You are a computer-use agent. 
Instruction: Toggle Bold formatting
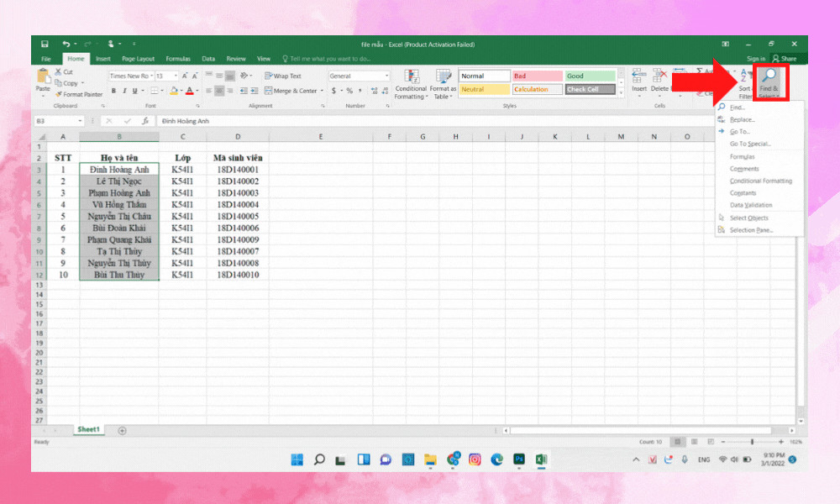[x=113, y=91]
